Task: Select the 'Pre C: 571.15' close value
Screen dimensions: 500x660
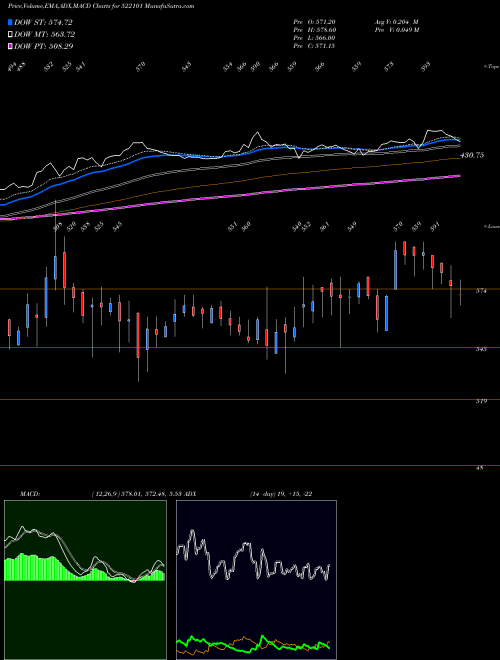Action: tap(314, 46)
